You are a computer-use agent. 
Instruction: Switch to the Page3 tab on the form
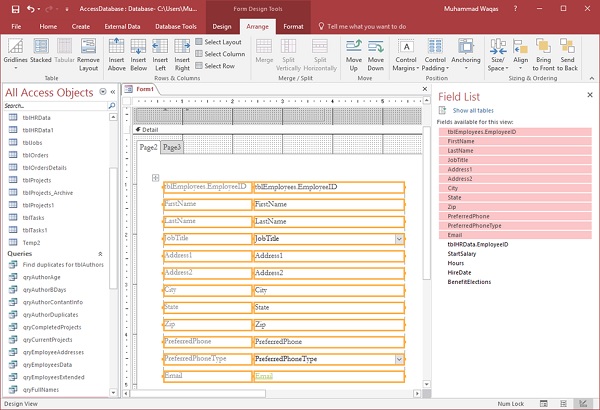(x=172, y=147)
